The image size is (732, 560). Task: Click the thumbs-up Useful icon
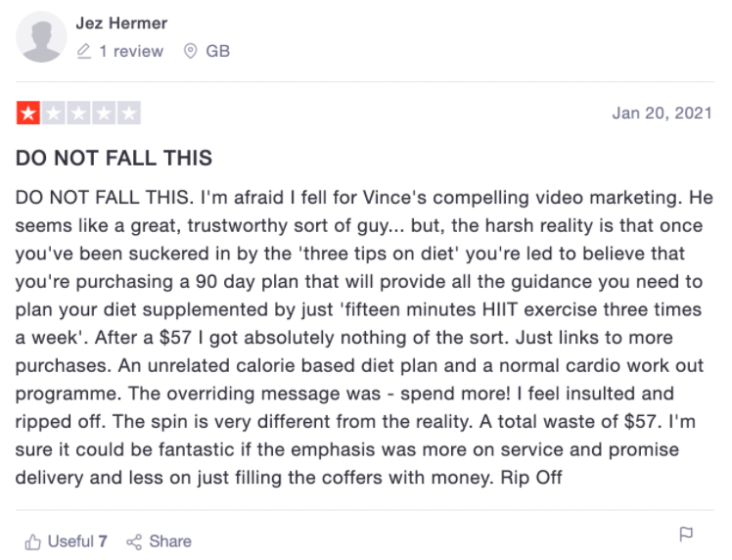coord(32,541)
